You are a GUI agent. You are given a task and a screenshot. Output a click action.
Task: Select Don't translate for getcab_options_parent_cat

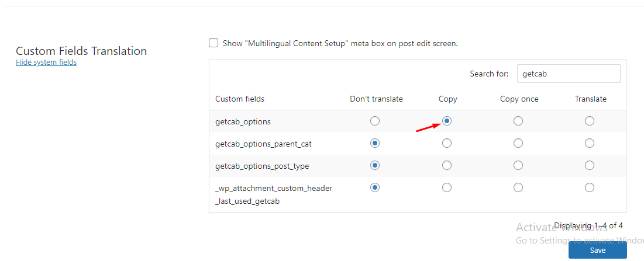[375, 143]
